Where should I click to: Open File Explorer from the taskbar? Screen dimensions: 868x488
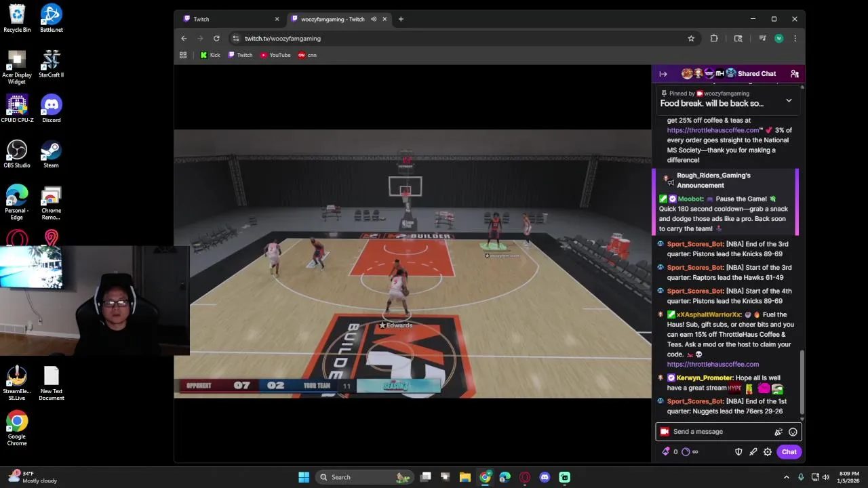tap(465, 477)
